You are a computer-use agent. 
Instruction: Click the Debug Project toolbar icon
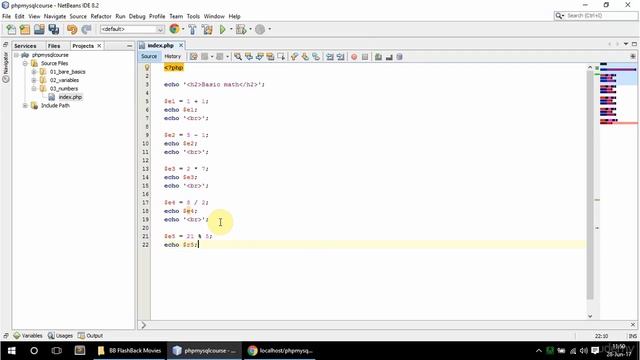(x=241, y=29)
